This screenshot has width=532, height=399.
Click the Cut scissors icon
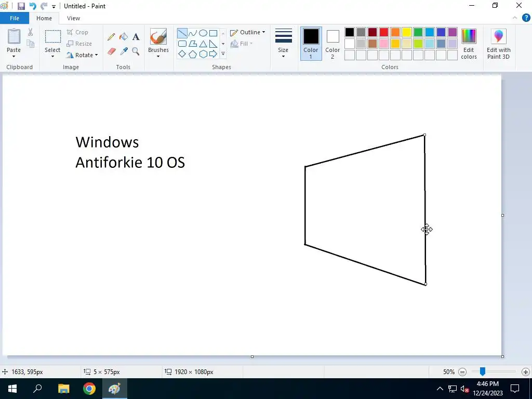30,32
